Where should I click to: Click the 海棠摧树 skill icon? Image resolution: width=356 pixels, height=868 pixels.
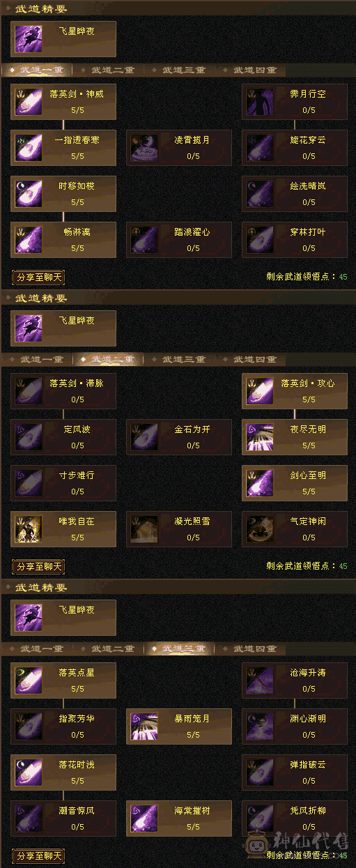point(144,818)
